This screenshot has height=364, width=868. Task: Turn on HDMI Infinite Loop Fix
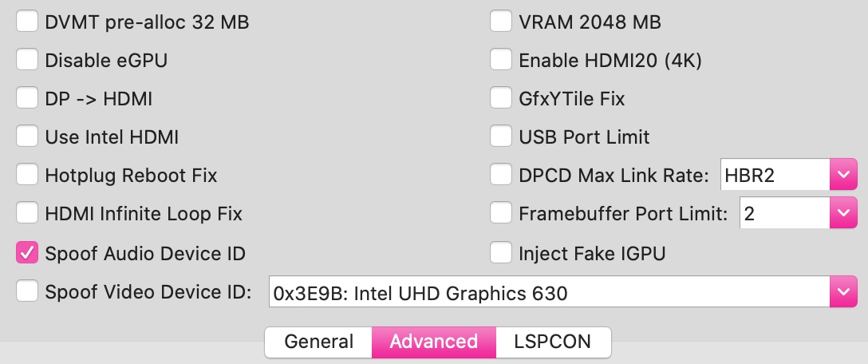(27, 212)
